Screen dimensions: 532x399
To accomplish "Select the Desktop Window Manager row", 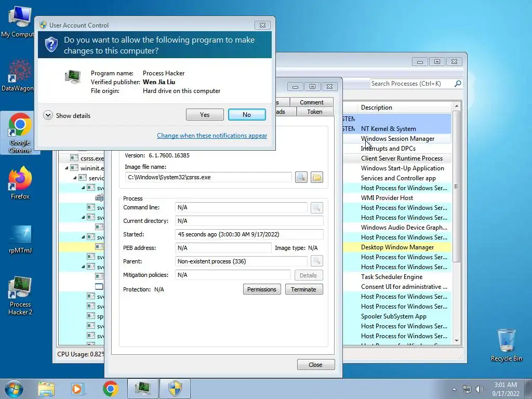I will (x=397, y=247).
